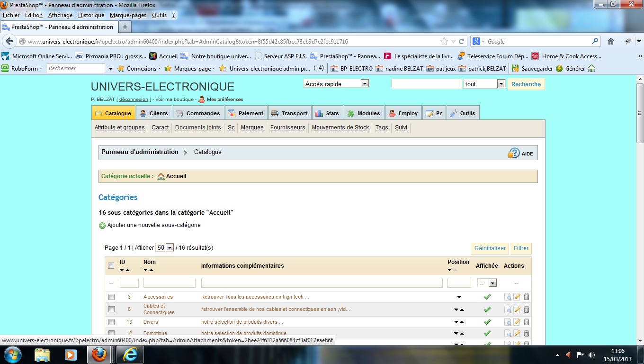Click the view icon for Divers row
Screen dimensions: 644x364
click(508, 322)
